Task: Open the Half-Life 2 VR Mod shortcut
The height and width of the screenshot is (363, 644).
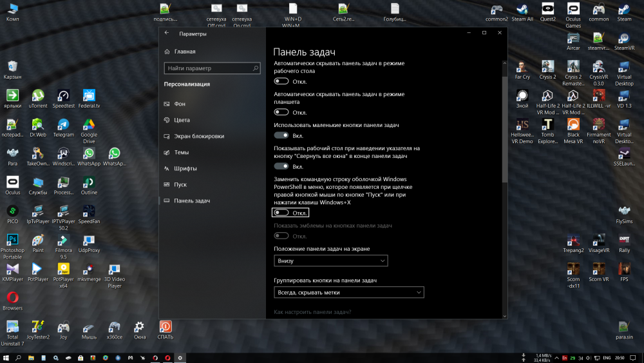Action: pyautogui.click(x=547, y=96)
